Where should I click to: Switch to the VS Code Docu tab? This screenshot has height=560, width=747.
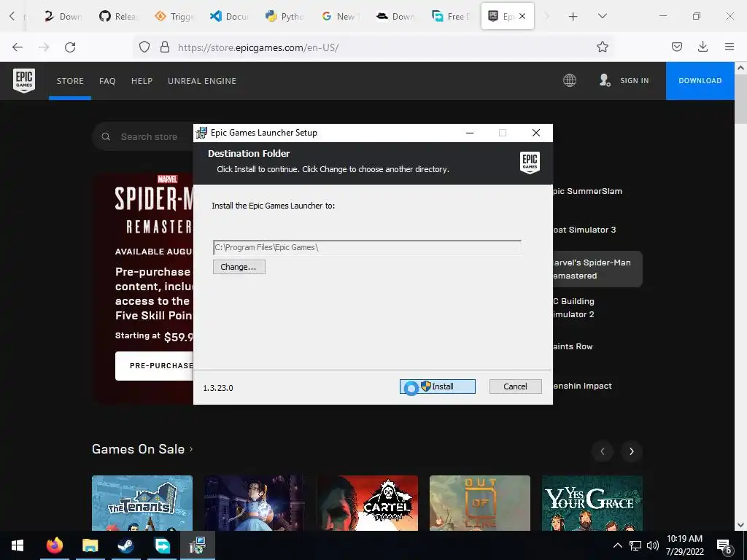click(x=230, y=17)
